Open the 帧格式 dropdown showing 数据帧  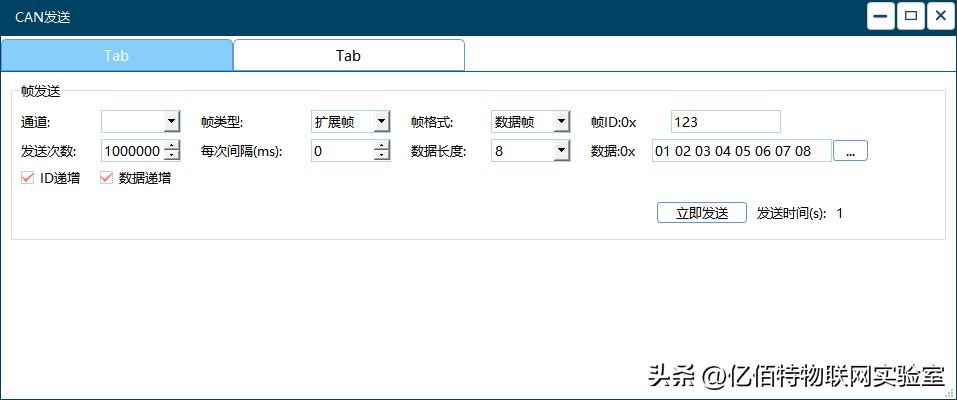pos(561,122)
